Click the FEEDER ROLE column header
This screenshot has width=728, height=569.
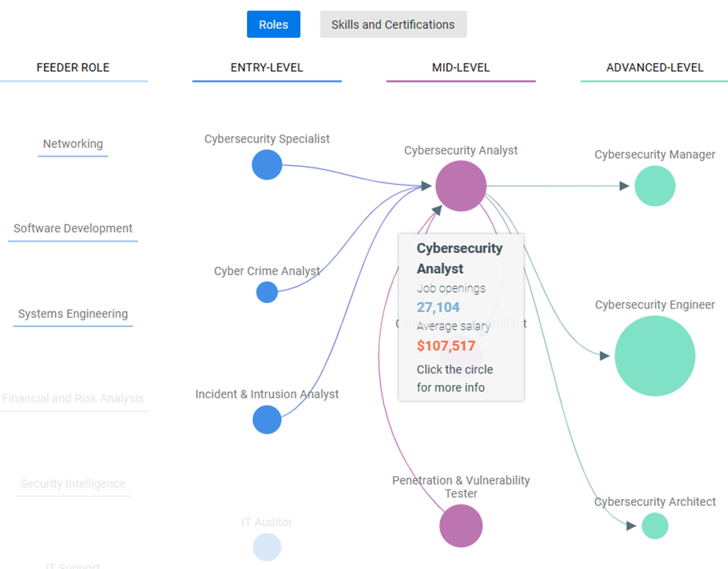[73, 68]
